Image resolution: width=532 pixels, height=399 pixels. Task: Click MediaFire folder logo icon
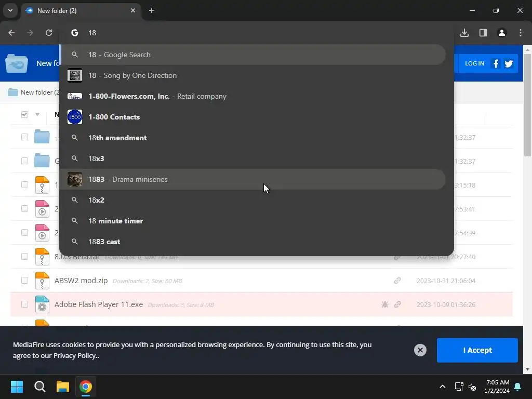(x=17, y=63)
